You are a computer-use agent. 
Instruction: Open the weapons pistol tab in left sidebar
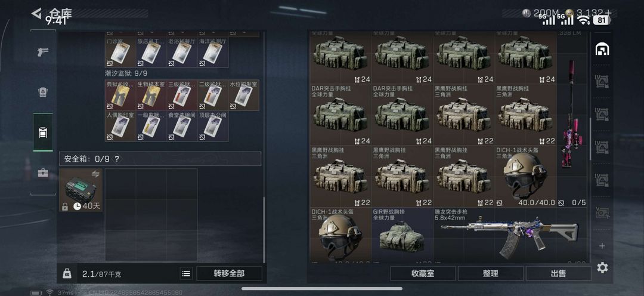pyautogui.click(x=43, y=52)
